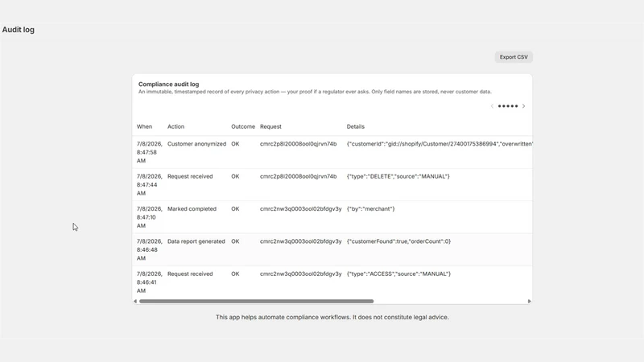The image size is (644, 362).
Task: Click details by merchant
Action: [370, 209]
